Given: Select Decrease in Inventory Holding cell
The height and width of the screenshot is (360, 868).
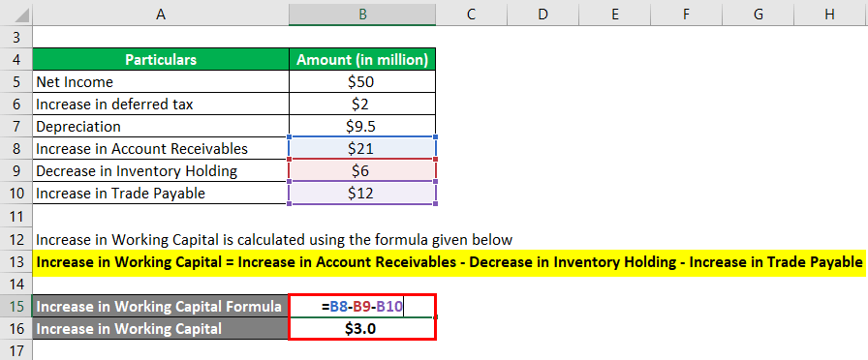Looking at the screenshot, I should click(161, 171).
